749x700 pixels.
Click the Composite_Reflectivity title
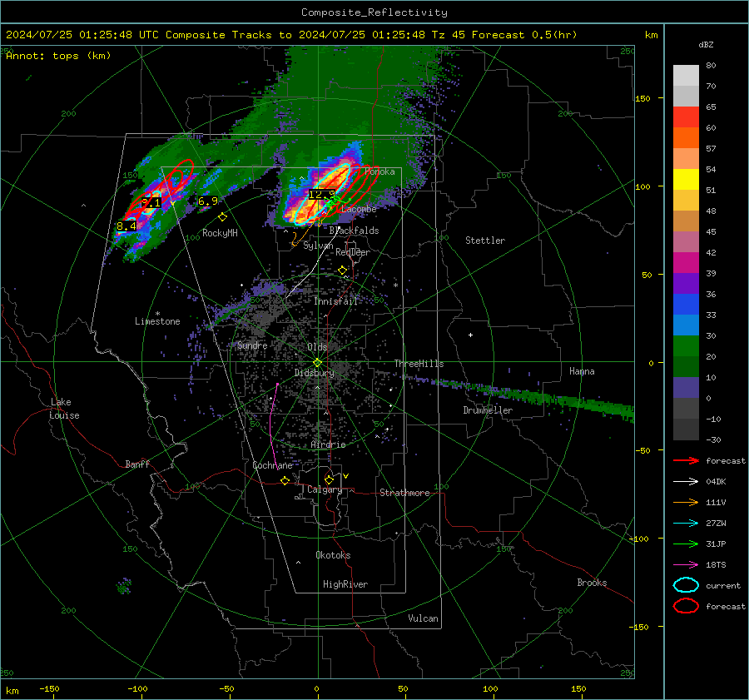[x=374, y=12]
